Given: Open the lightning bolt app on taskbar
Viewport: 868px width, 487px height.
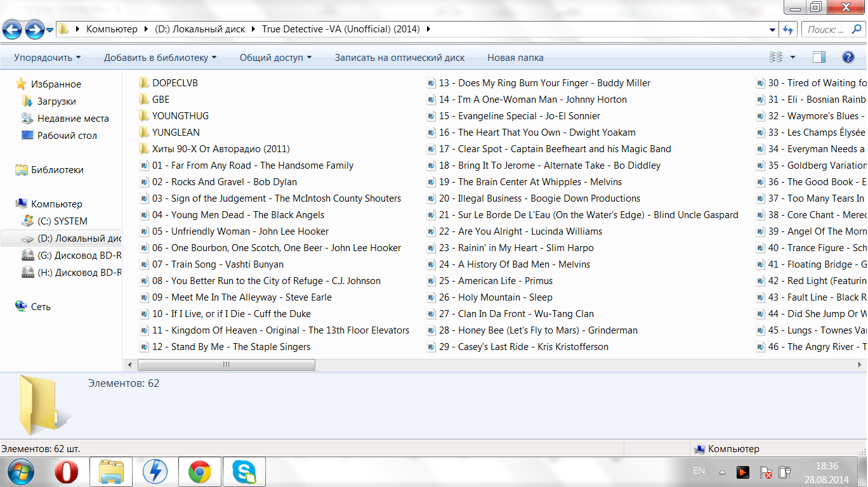Looking at the screenshot, I should coord(155,472).
